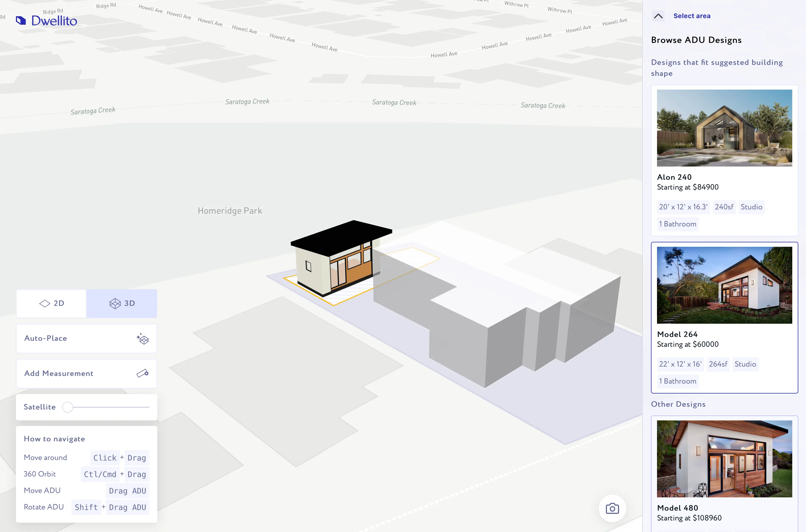Click the 3D cube icon
Image resolution: width=806 pixels, height=532 pixels.
point(115,303)
